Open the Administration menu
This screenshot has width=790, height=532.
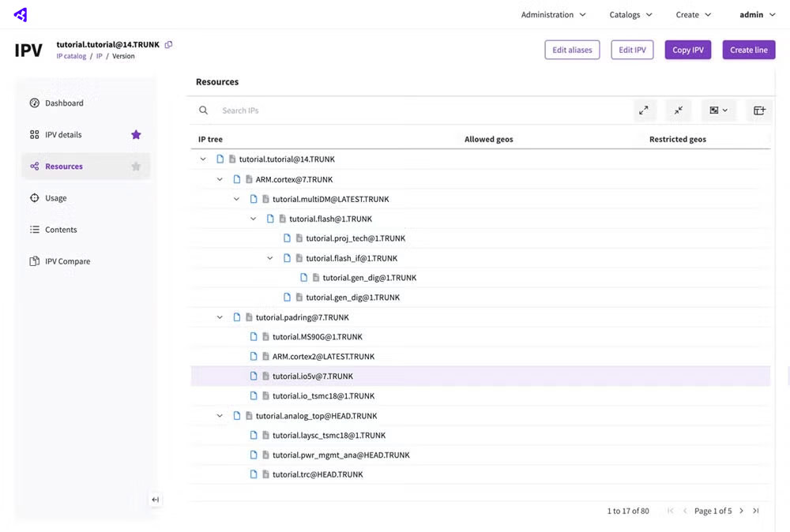point(552,14)
